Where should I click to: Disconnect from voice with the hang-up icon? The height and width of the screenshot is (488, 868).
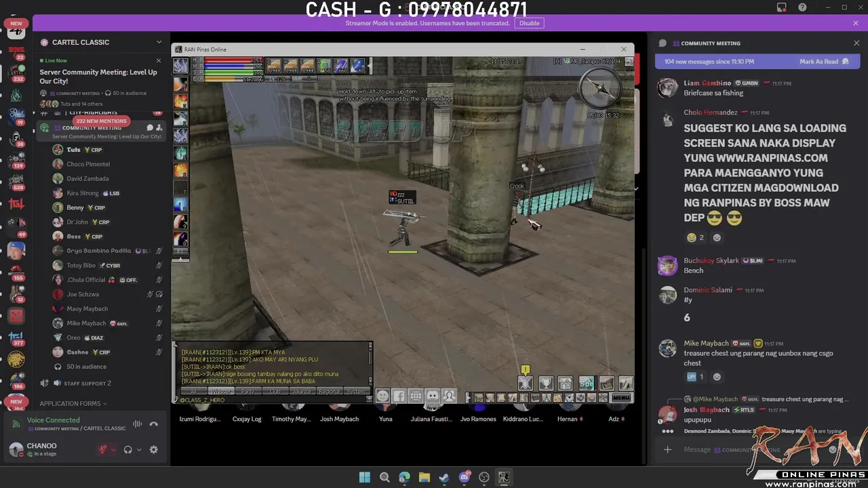154,424
